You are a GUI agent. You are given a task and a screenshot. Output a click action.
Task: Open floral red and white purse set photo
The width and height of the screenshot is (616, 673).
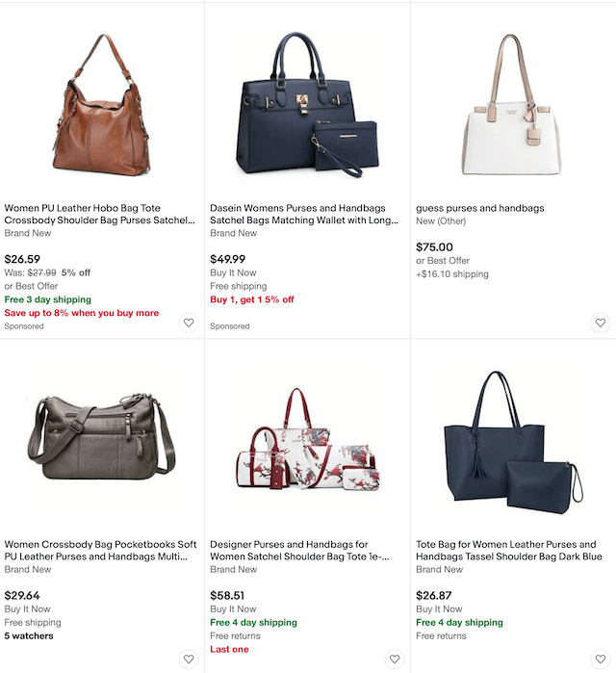point(308,439)
